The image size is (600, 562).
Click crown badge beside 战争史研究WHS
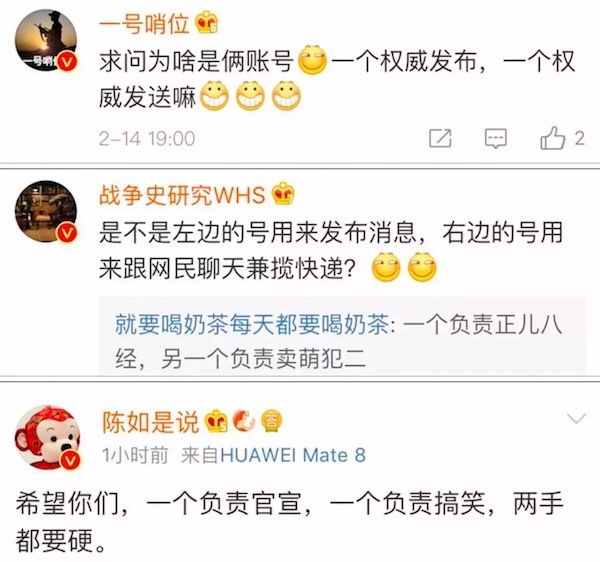click(x=283, y=194)
